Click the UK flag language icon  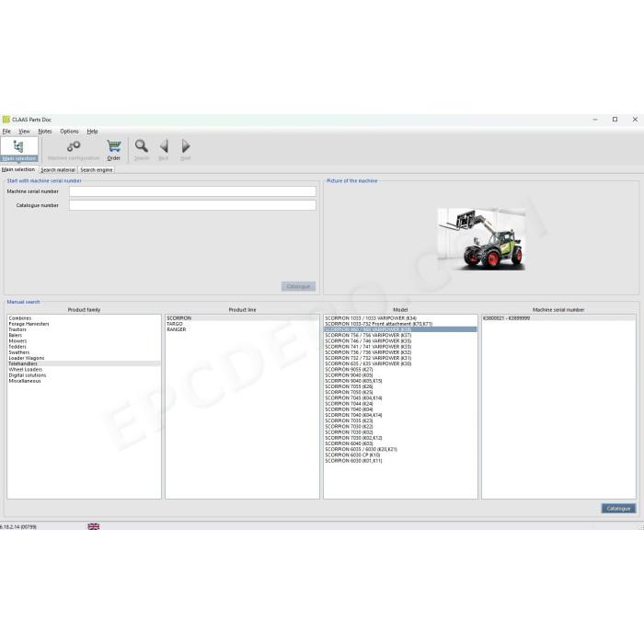[x=93, y=526]
